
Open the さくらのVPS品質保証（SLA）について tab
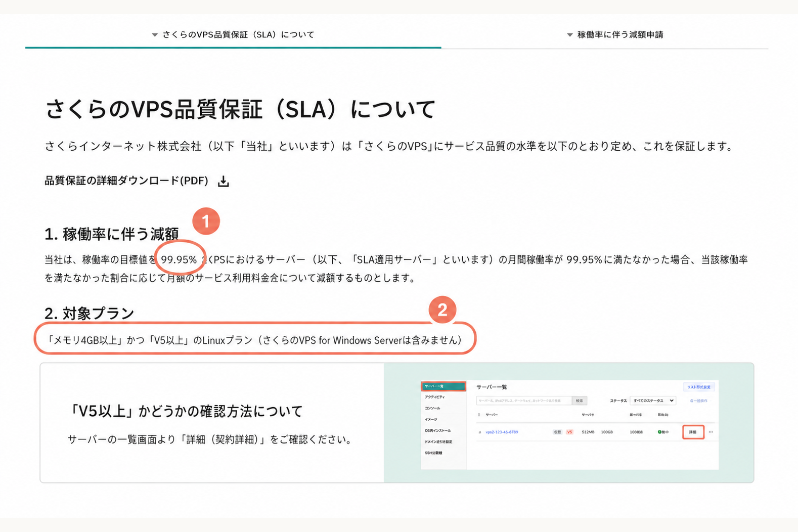click(x=233, y=34)
